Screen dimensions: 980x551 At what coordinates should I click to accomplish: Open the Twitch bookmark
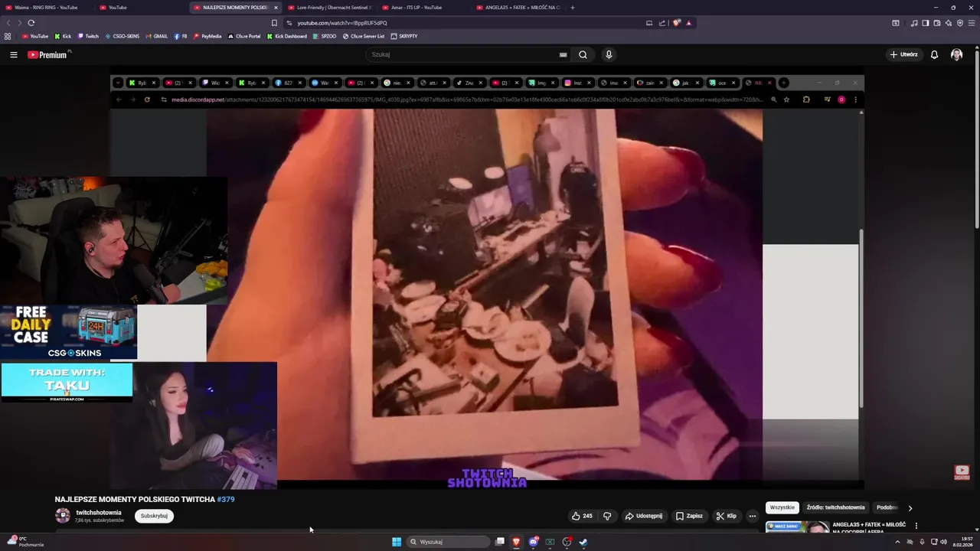pyautogui.click(x=87, y=36)
